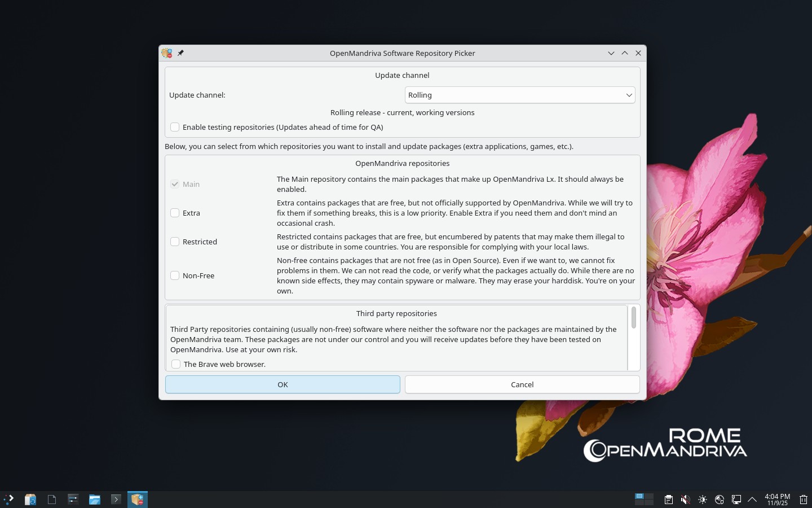Image resolution: width=812 pixels, height=508 pixels.
Task: Launch the terminal from the taskbar
Action: pos(116,499)
